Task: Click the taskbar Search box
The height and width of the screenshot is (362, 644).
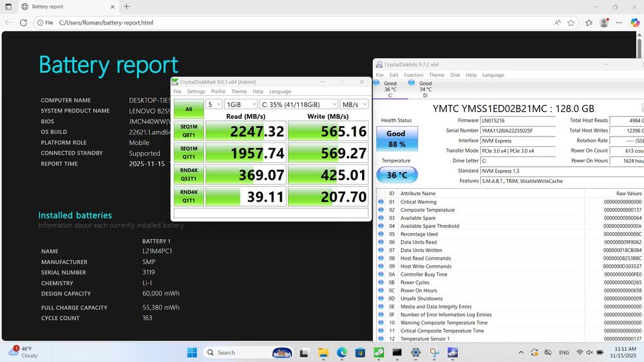Action: (x=249, y=352)
